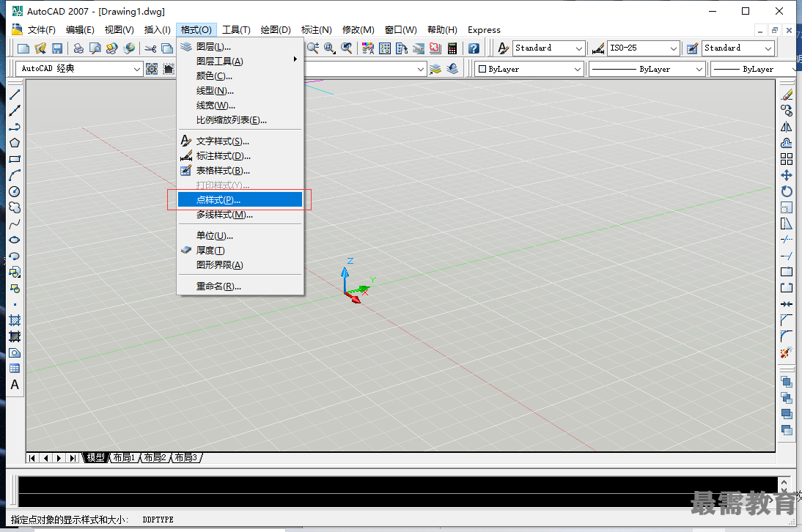Select the Rotate modify tool

787,192
